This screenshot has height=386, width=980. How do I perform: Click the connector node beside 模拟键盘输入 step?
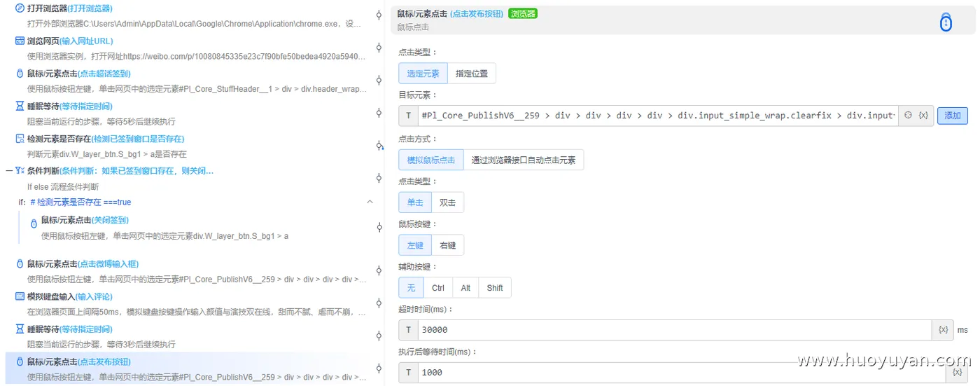point(379,303)
